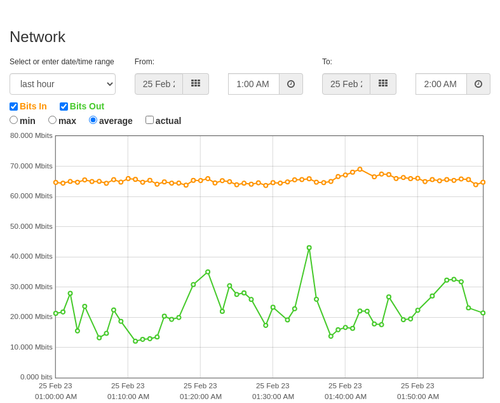This screenshot has width=500, height=403.
Task: Open the From time clock picker icon
Action: tap(291, 84)
